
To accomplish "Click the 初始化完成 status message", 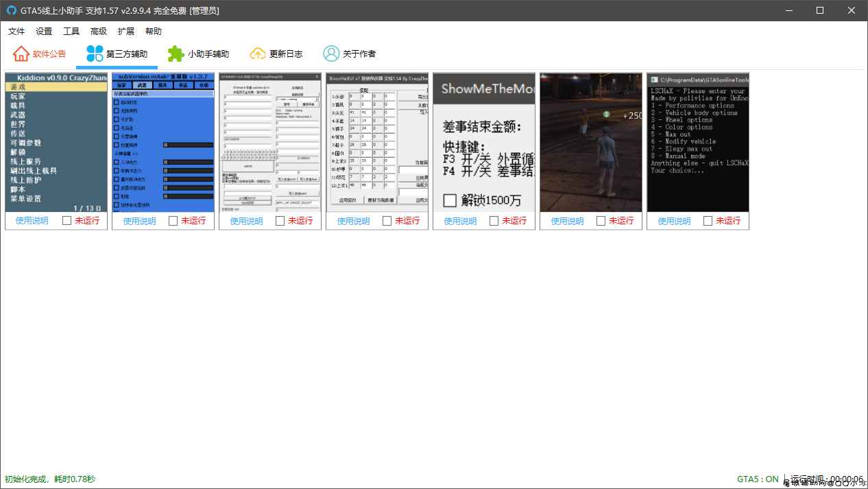I will 50,479.
